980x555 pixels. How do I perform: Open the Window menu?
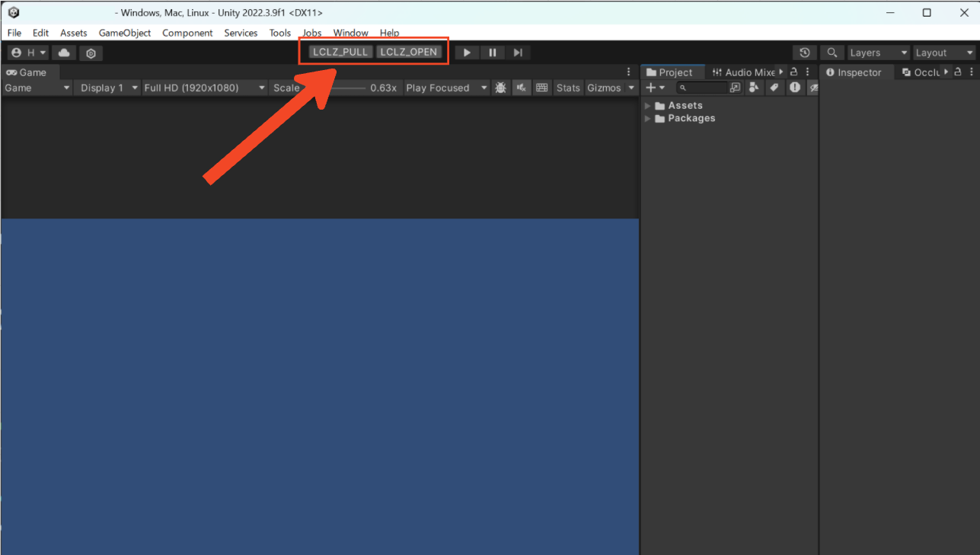point(350,33)
